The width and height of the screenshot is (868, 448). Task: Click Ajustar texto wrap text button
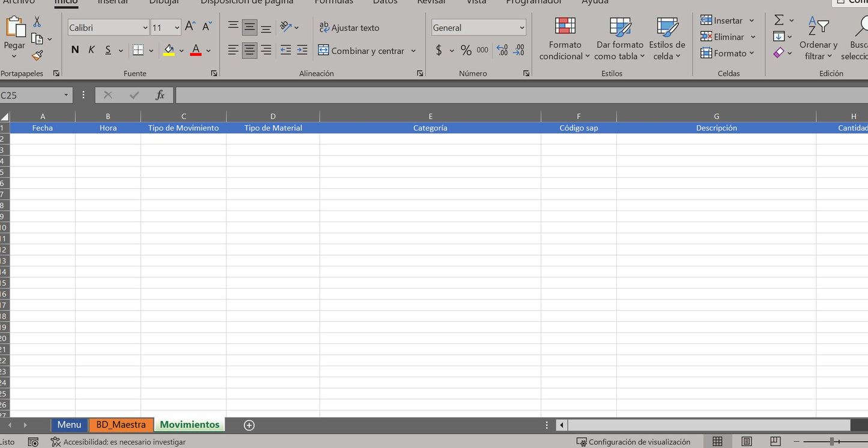(349, 28)
